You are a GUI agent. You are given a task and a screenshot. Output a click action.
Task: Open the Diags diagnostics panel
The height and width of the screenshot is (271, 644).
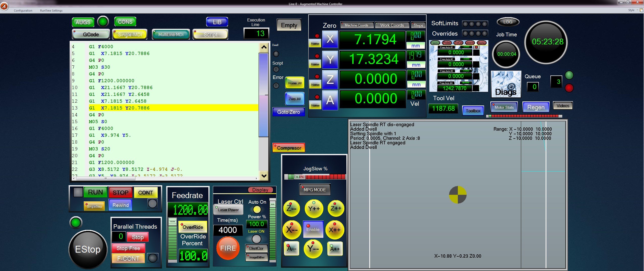coord(506,85)
